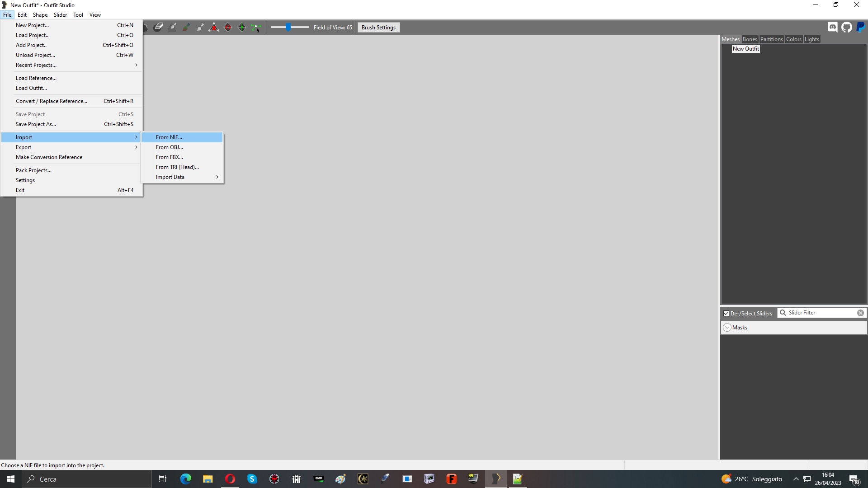Show hidden system tray icons
The width and height of the screenshot is (868, 488).
pos(796,479)
